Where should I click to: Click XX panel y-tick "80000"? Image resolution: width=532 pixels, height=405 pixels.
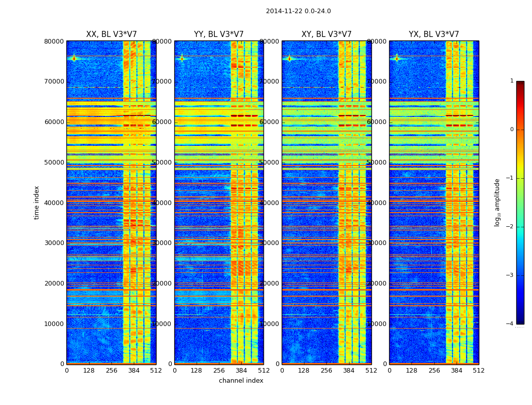(x=54, y=42)
